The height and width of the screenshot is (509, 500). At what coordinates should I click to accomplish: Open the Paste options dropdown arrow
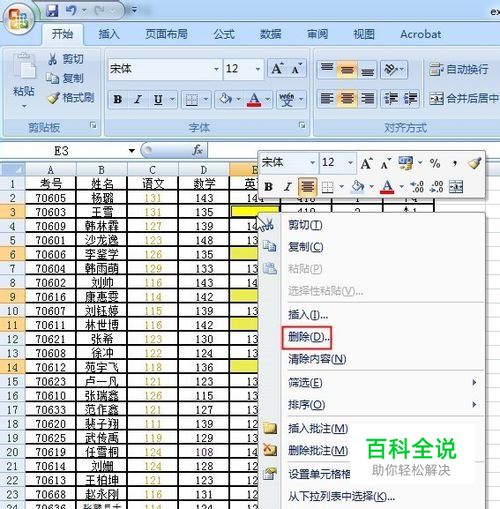[24, 106]
